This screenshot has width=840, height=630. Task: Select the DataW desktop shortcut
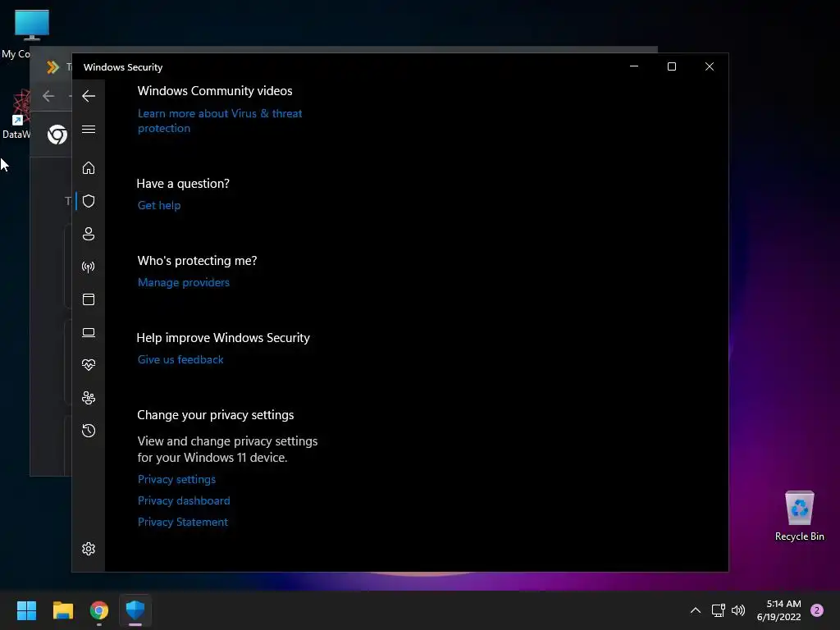(16, 115)
